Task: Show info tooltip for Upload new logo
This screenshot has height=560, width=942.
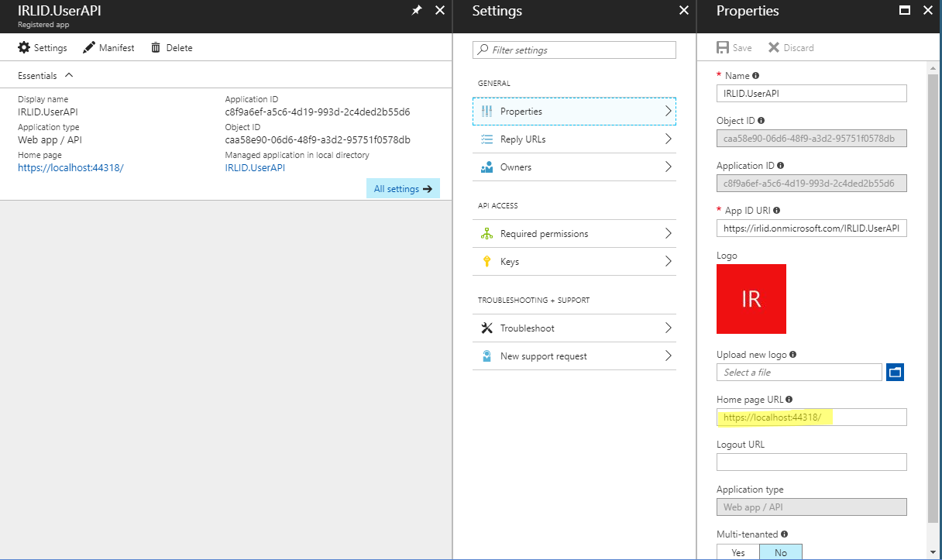Action: (x=793, y=355)
